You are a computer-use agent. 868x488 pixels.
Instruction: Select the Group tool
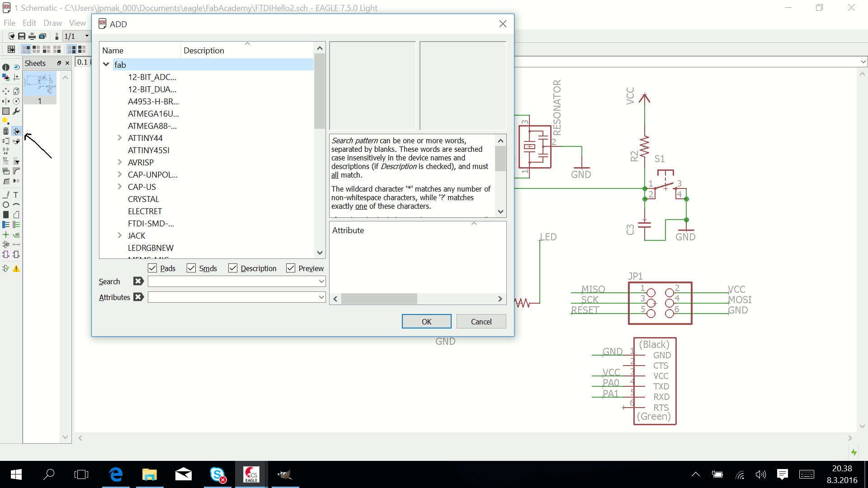pos(6,111)
